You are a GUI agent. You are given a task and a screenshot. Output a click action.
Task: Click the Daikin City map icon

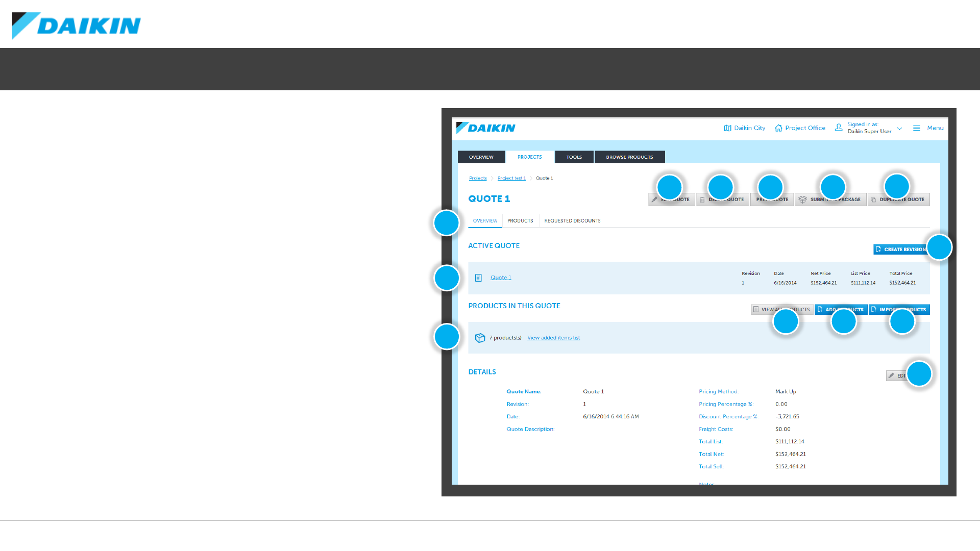click(727, 128)
